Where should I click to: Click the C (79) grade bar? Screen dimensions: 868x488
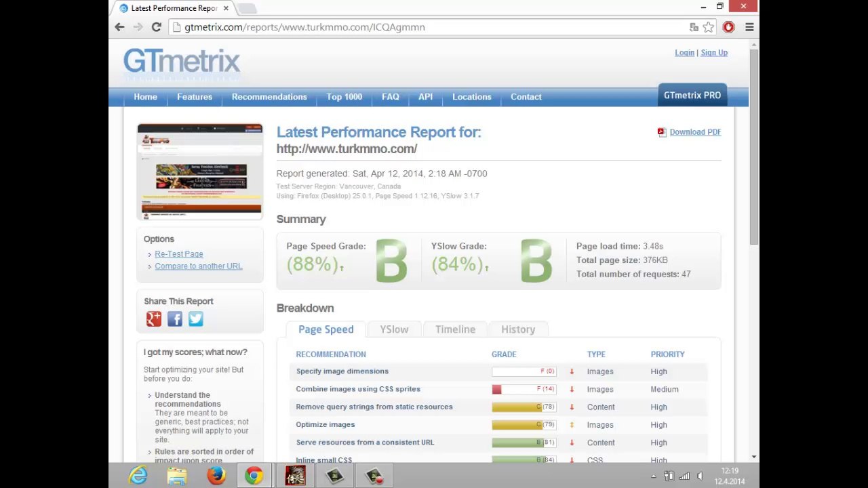(x=524, y=425)
